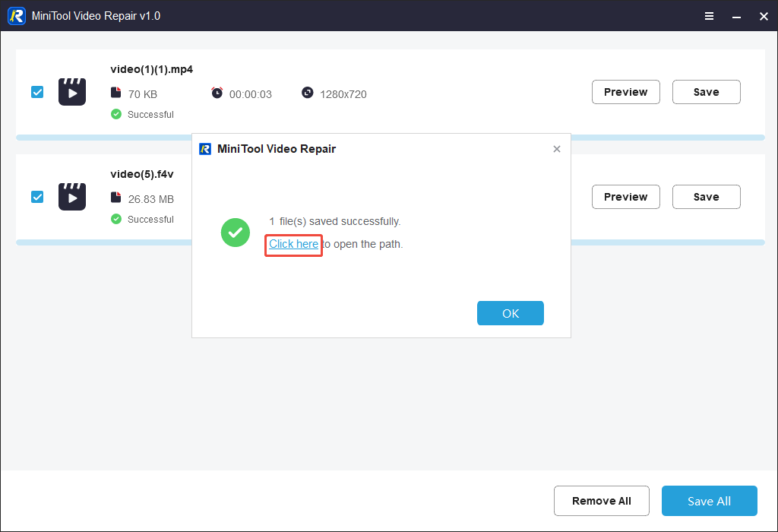
Task: Open the hamburger menu in the title bar
Action: (709, 15)
